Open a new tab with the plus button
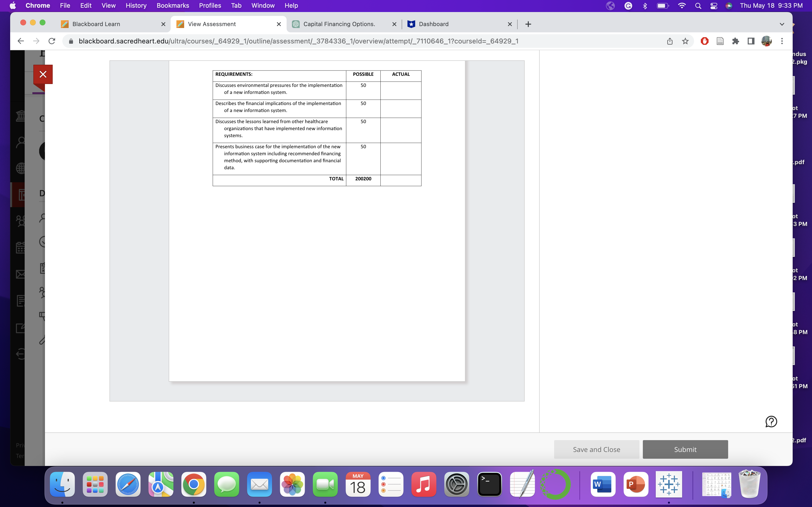This screenshot has width=812, height=507. (528, 24)
